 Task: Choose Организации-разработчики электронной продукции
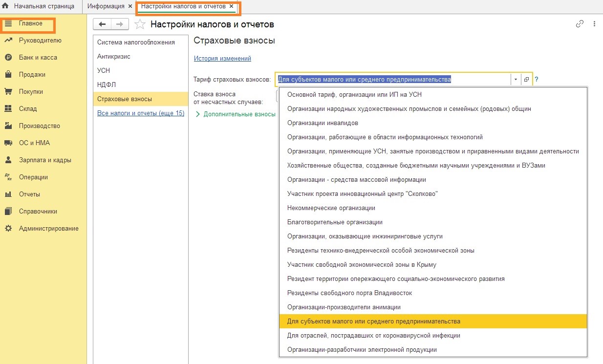[433, 350]
